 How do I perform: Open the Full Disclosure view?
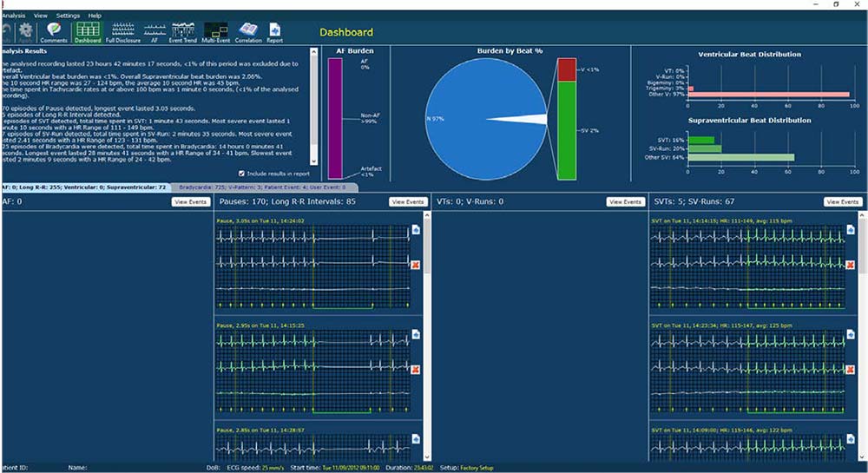[x=123, y=32]
